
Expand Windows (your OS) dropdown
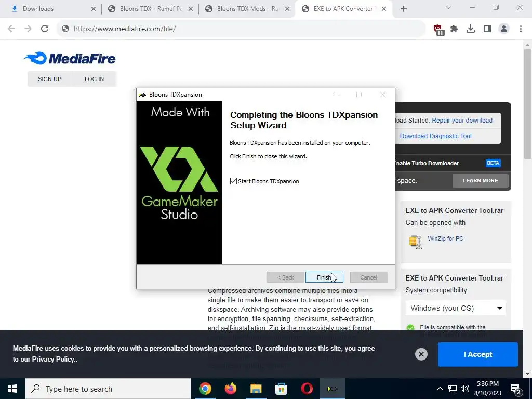point(456,308)
